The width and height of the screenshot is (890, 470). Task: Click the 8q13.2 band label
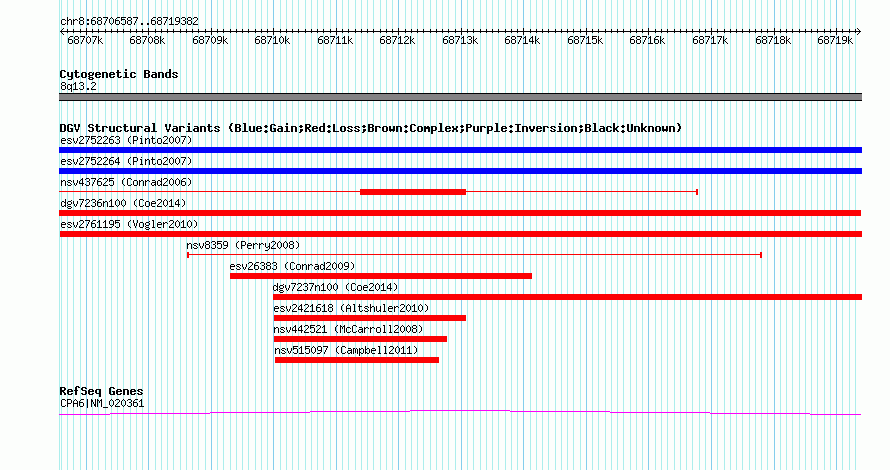tap(78, 86)
